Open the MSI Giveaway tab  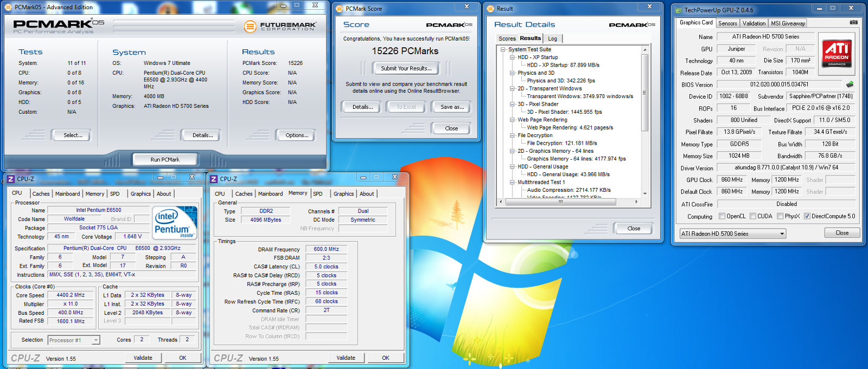click(x=788, y=23)
